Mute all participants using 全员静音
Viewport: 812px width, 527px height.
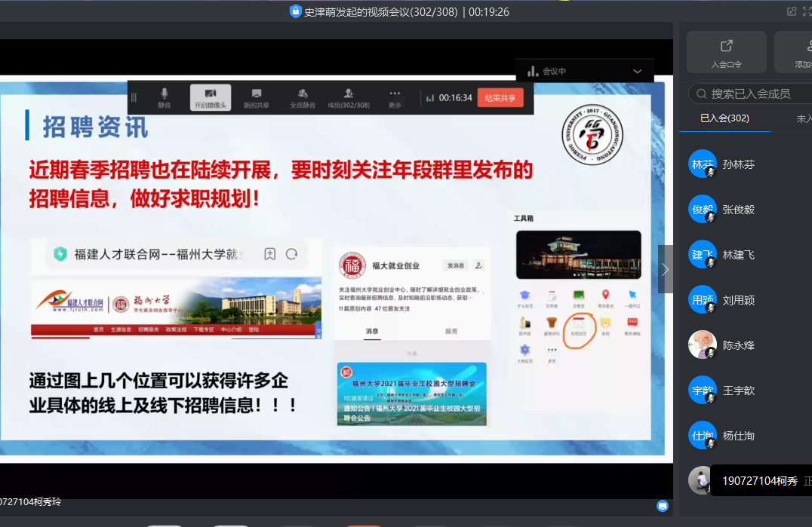[x=303, y=97]
